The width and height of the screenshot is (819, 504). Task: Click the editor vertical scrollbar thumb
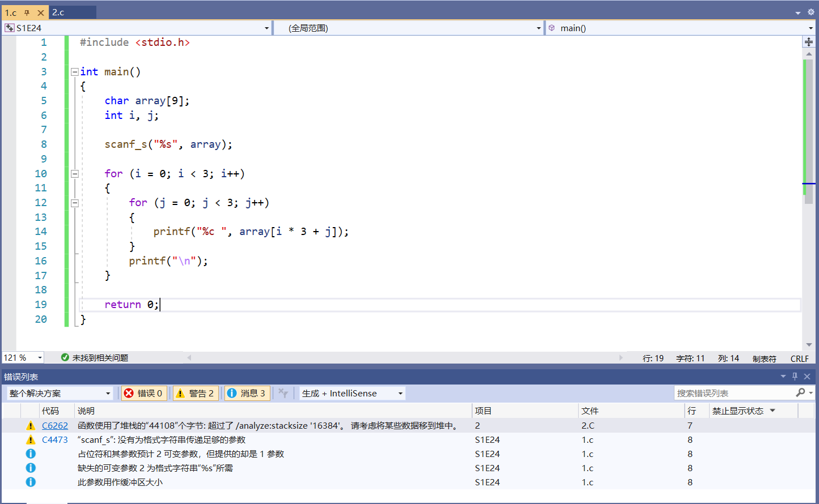(x=809, y=131)
